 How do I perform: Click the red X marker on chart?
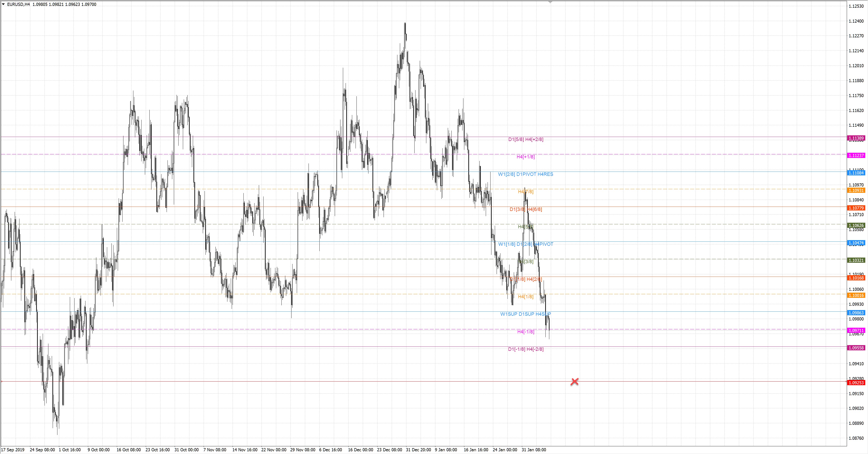tap(575, 382)
